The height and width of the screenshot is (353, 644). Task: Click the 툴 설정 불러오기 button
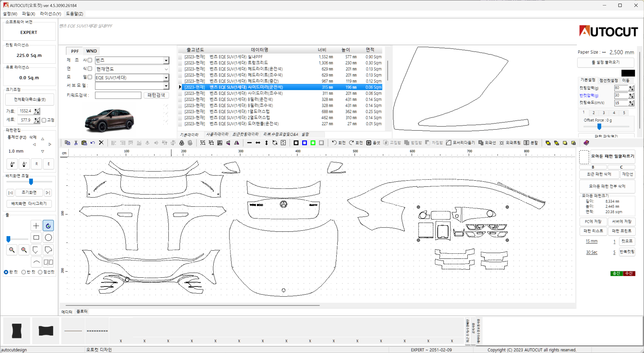pyautogui.click(x=605, y=62)
